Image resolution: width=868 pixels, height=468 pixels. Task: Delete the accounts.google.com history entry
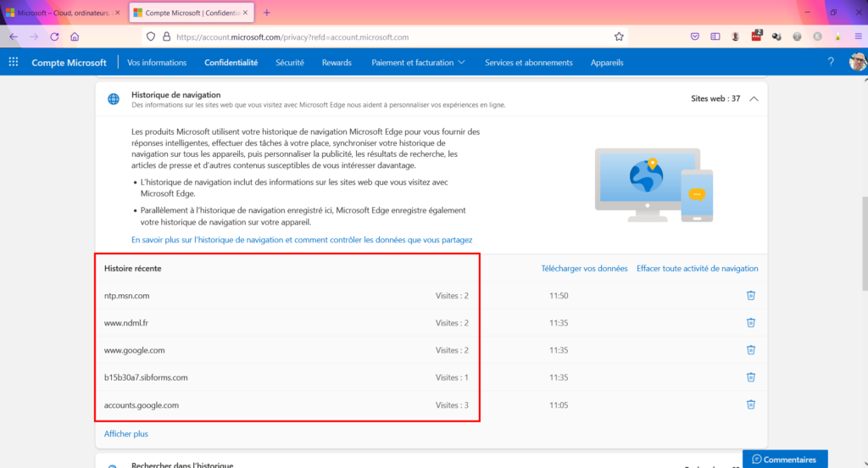(x=751, y=404)
